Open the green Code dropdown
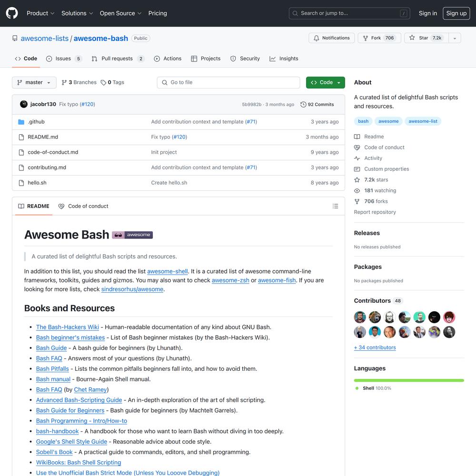 pos(326,82)
